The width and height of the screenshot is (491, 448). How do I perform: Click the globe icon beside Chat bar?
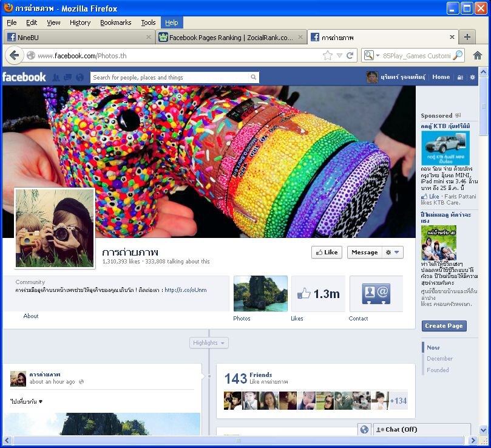click(x=364, y=429)
